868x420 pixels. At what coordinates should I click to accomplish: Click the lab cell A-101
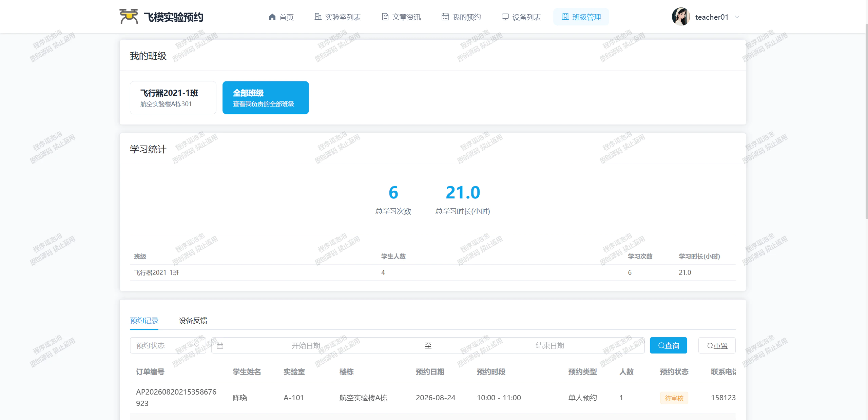tap(293, 398)
